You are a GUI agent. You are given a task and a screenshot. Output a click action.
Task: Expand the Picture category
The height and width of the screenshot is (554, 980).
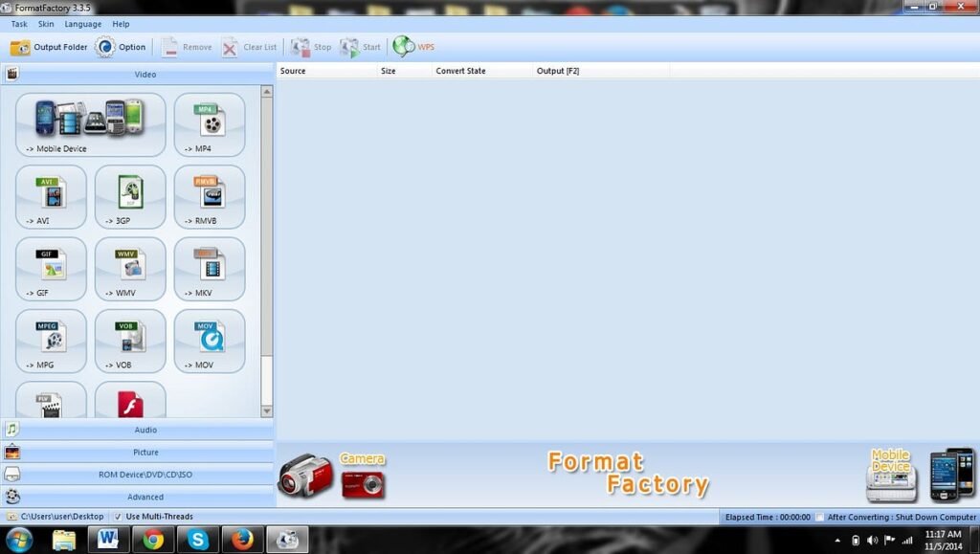pos(138,453)
